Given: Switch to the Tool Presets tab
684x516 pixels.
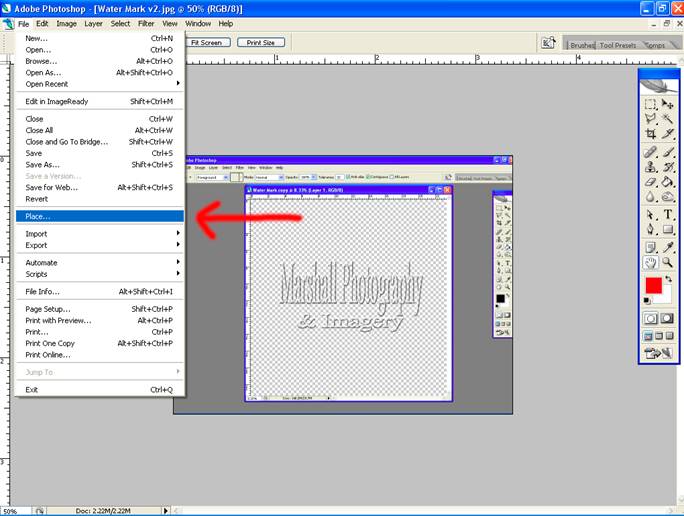Looking at the screenshot, I should tap(617, 45).
